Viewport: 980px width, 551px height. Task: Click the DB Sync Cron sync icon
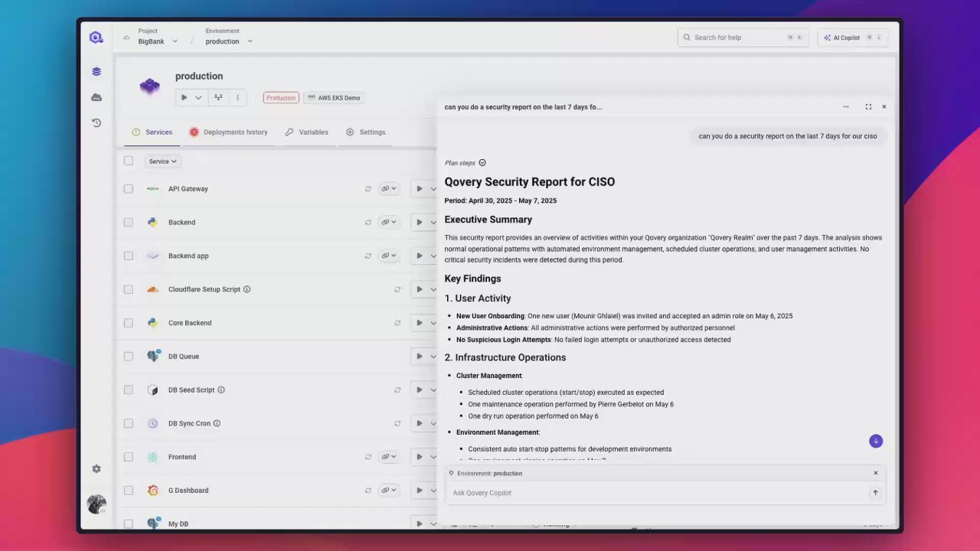click(397, 423)
